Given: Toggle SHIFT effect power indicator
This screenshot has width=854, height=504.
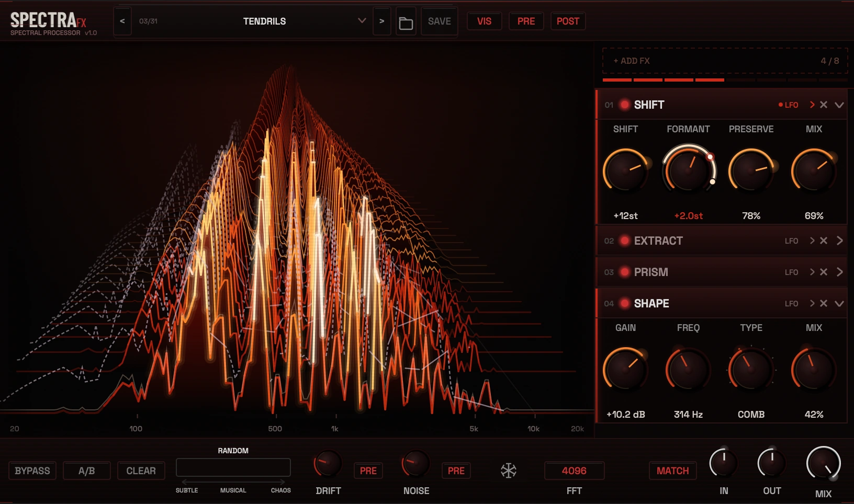Looking at the screenshot, I should [x=624, y=105].
